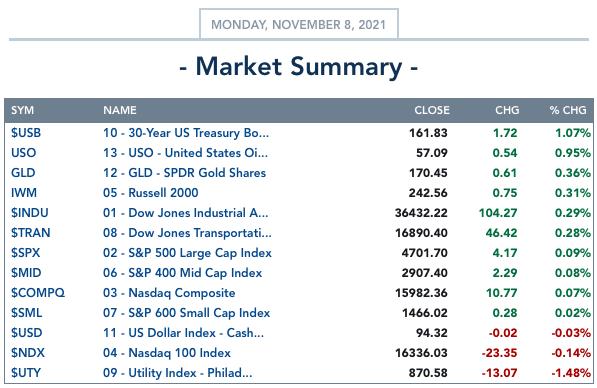Sort by the CLOSE column header

[x=432, y=110]
